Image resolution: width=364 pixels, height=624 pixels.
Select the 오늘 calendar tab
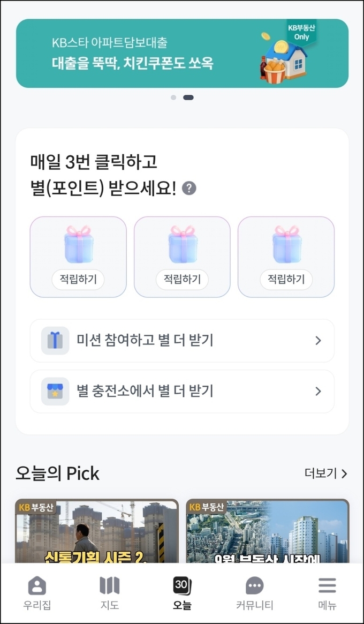pyautogui.click(x=182, y=586)
